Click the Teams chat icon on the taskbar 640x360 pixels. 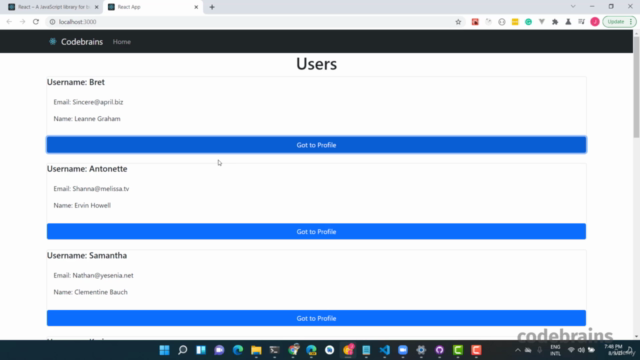(219, 350)
